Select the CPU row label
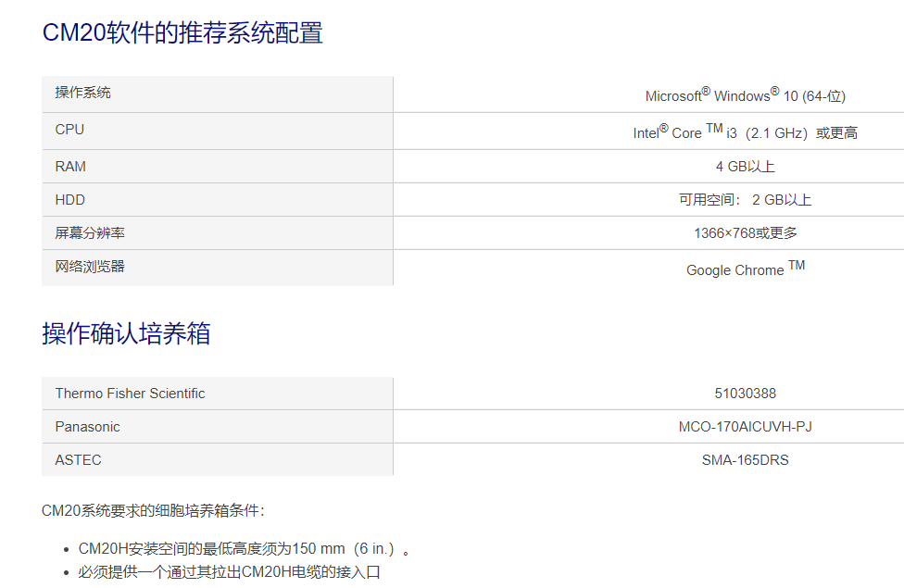The height and width of the screenshot is (588, 904). (x=69, y=129)
